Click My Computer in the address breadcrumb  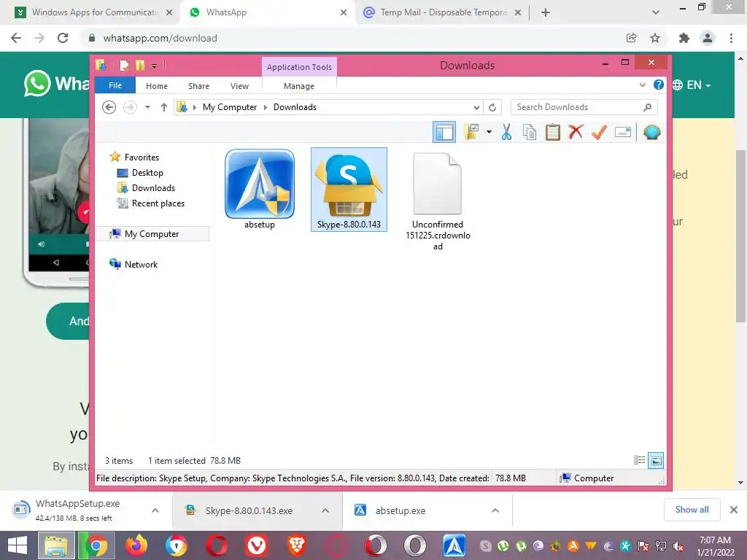coord(230,107)
